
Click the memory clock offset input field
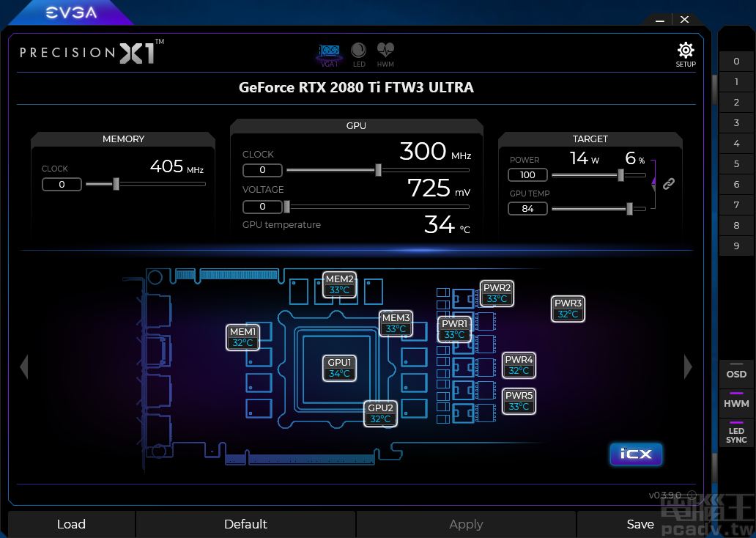(x=62, y=184)
